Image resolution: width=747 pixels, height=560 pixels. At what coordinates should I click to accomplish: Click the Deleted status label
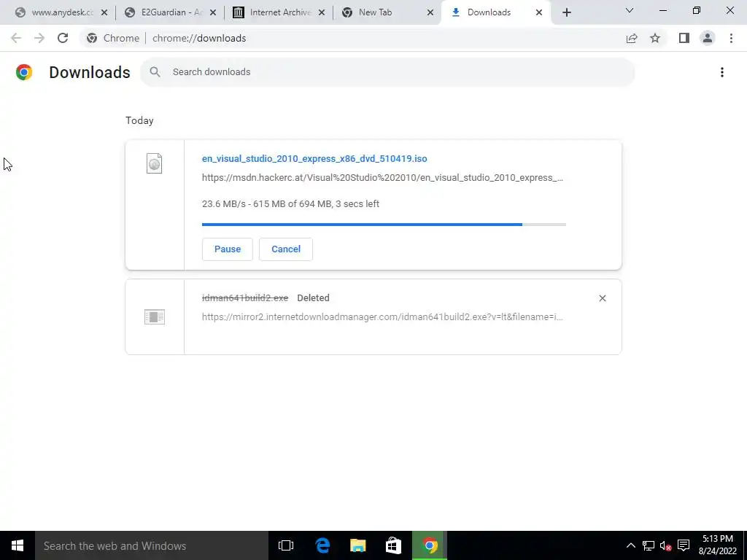point(313,298)
